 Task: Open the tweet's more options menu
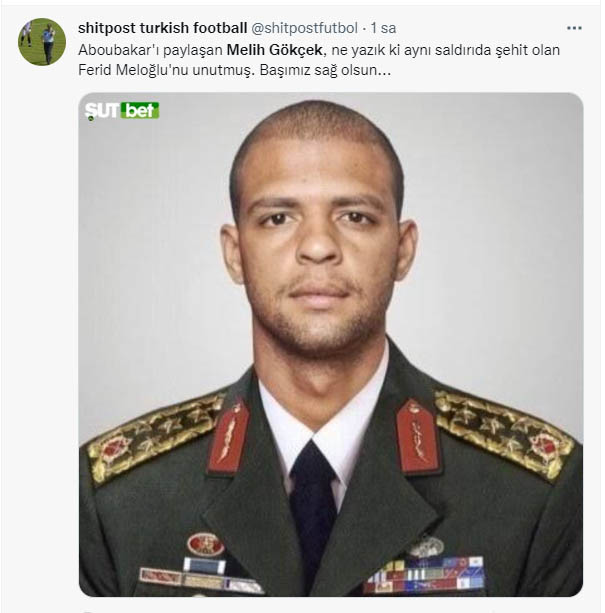point(573,28)
